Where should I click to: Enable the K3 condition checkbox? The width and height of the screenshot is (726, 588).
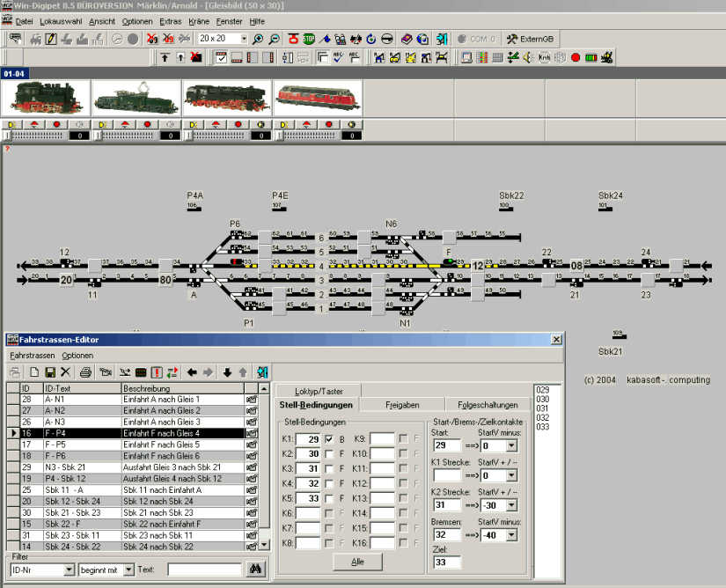click(329, 468)
